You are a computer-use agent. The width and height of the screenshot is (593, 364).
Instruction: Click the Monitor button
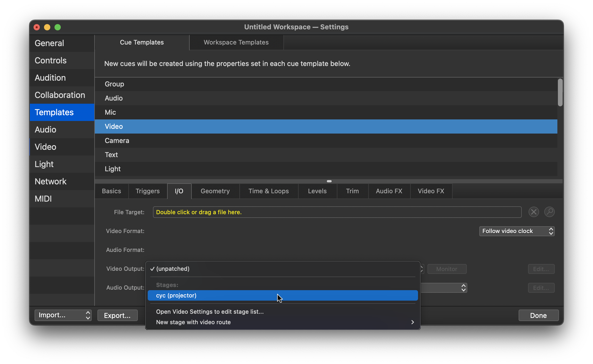(447, 269)
